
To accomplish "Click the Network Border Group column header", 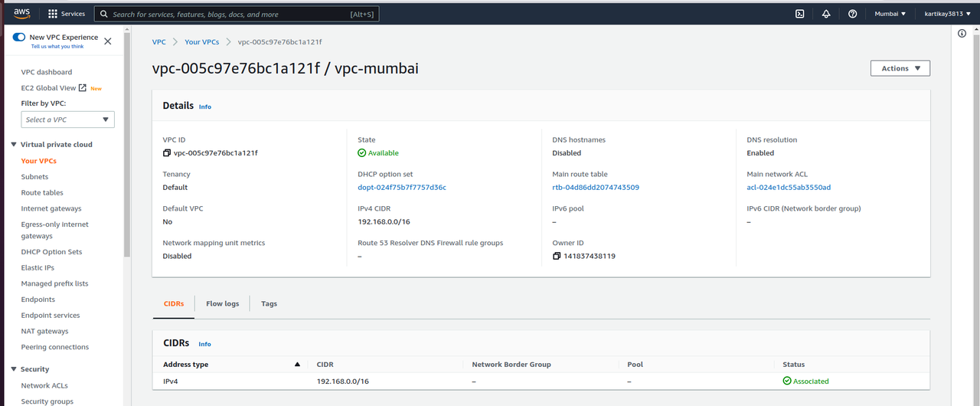I will [x=511, y=365].
